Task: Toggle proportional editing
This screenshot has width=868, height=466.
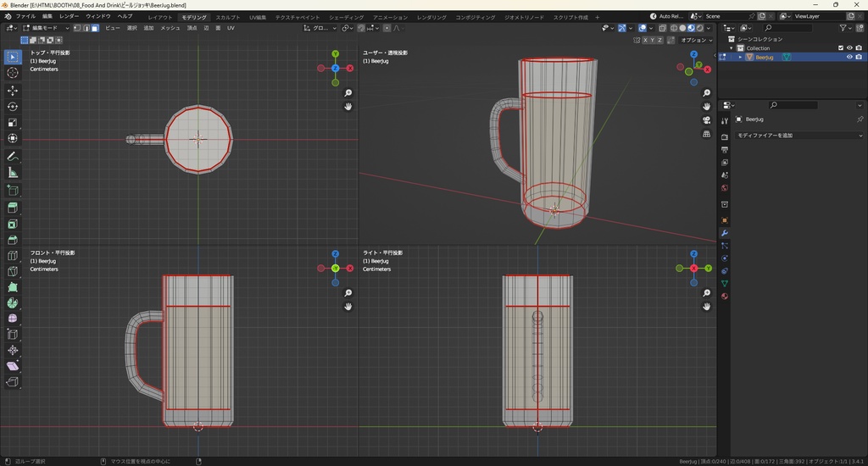Action: click(x=387, y=28)
